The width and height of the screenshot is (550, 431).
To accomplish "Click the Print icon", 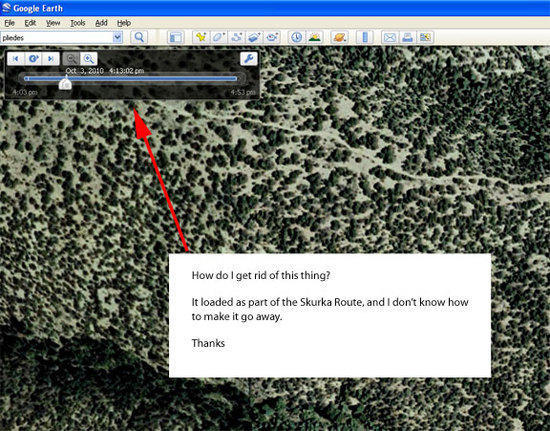I will (x=408, y=37).
